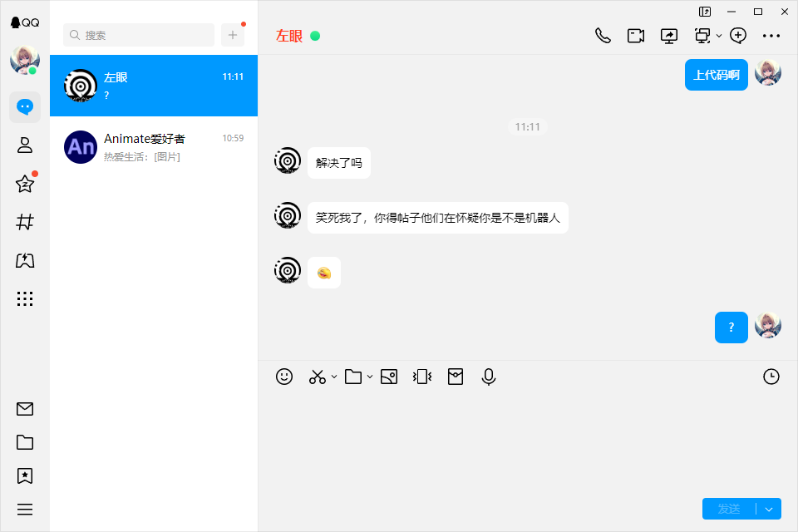Start a video call
This screenshot has height=532, width=798.
(636, 36)
